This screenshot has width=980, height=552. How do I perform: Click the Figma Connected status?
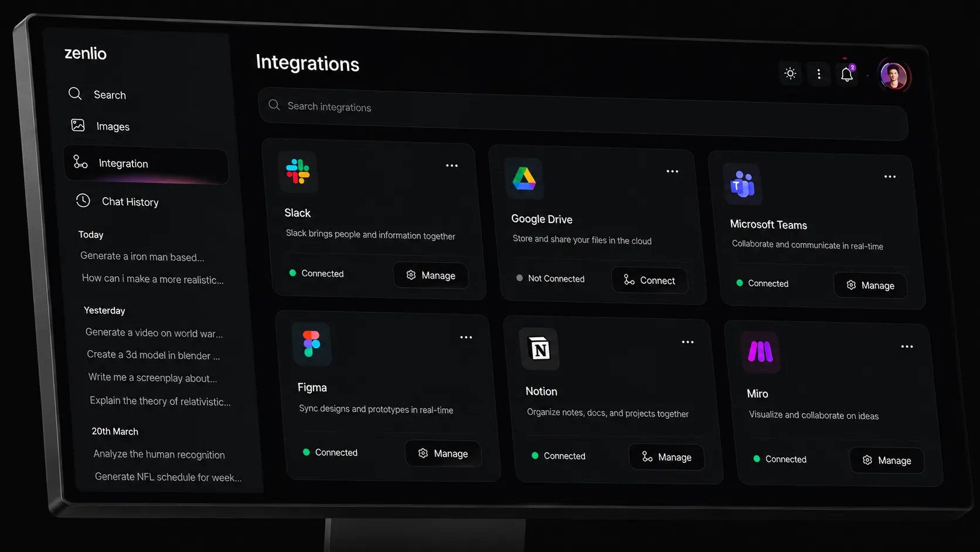point(330,452)
